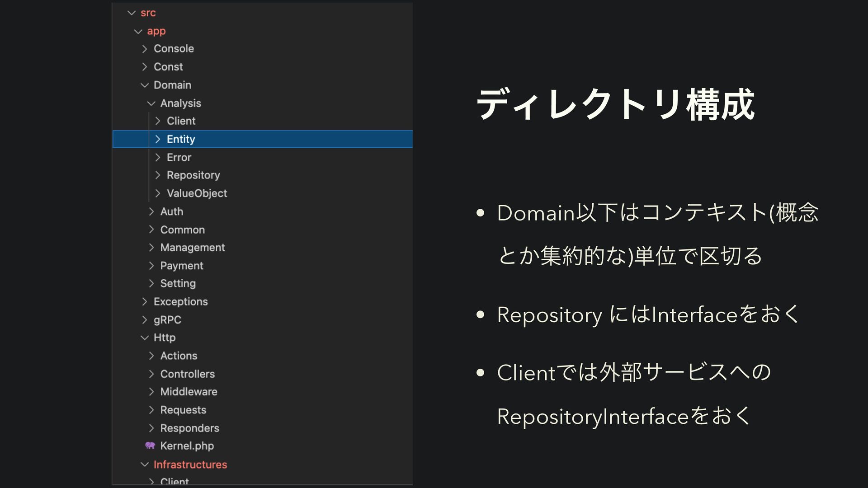
Task: Collapse the Http folder chevron
Action: pos(145,338)
